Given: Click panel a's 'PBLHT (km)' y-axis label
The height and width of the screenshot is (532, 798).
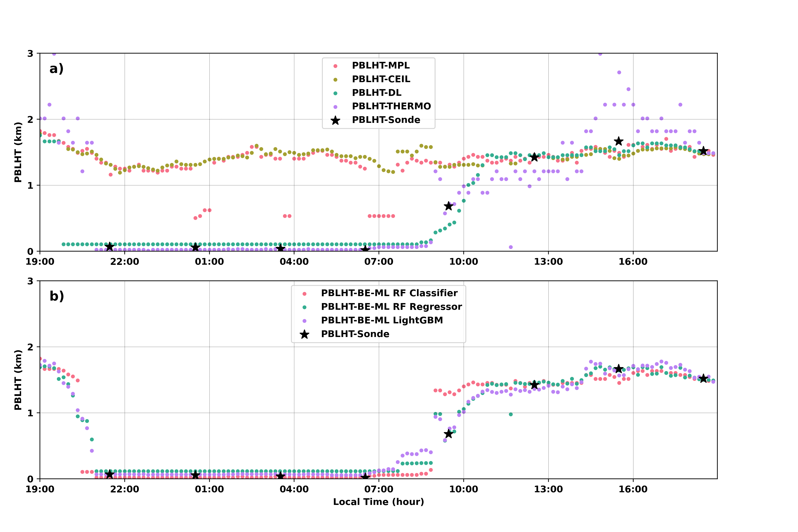Looking at the screenshot, I should coord(18,152).
